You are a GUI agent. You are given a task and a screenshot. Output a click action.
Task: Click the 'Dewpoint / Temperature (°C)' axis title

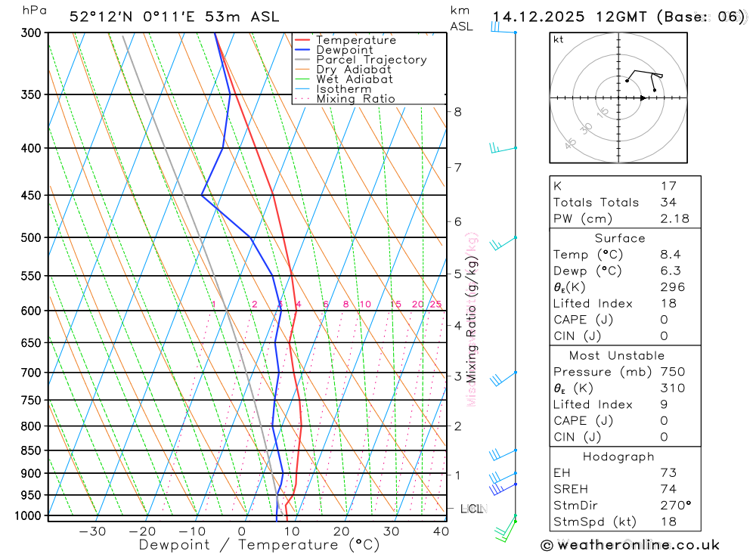pos(259,545)
